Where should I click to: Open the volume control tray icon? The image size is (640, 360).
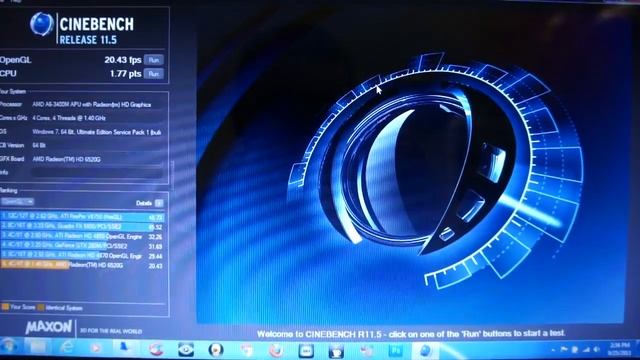point(596,349)
